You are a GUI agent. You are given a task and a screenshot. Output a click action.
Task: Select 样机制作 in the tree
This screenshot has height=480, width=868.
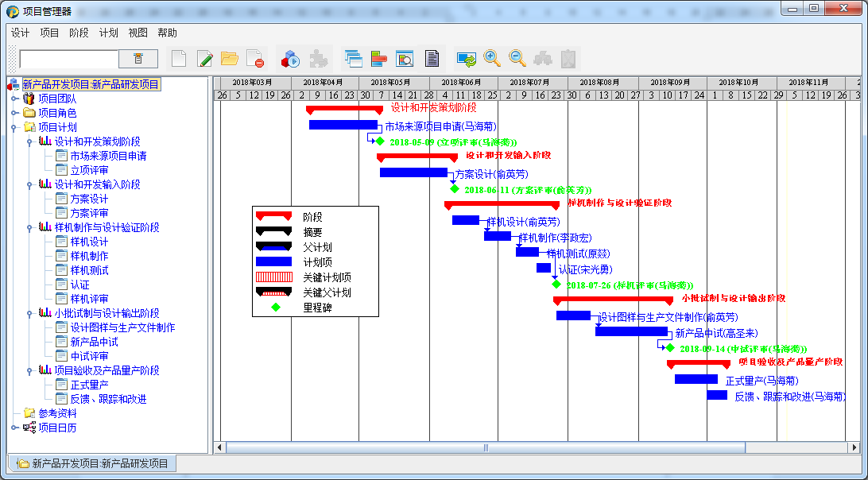(89, 256)
